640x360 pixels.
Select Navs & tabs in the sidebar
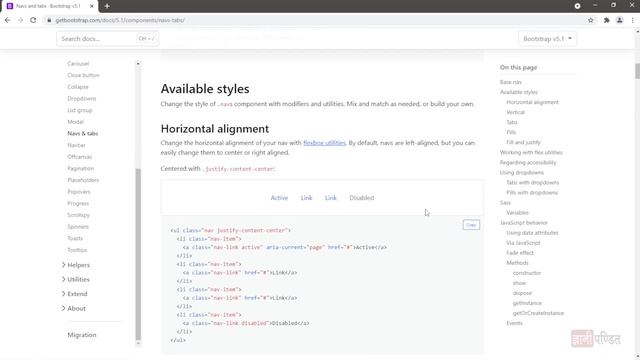pos(82,133)
